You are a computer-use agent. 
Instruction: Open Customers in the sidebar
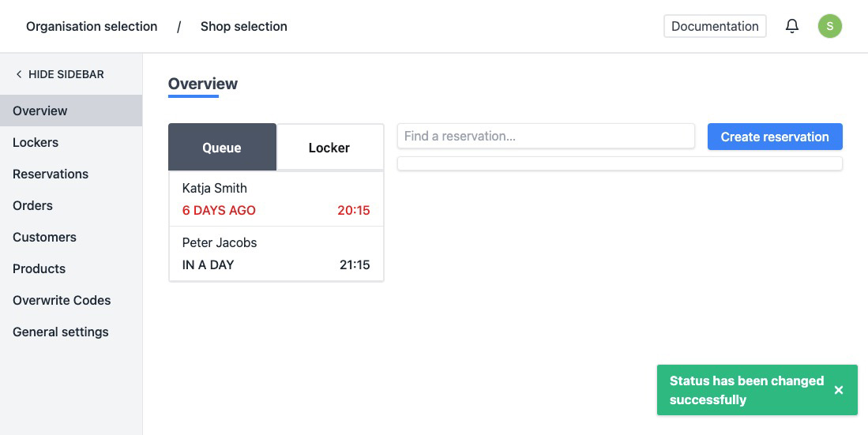point(44,237)
